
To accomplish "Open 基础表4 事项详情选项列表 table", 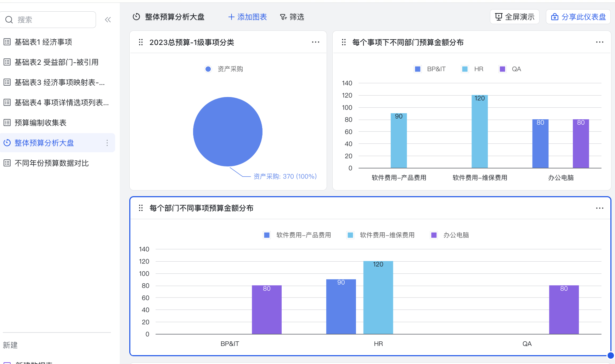I will pos(57,102).
